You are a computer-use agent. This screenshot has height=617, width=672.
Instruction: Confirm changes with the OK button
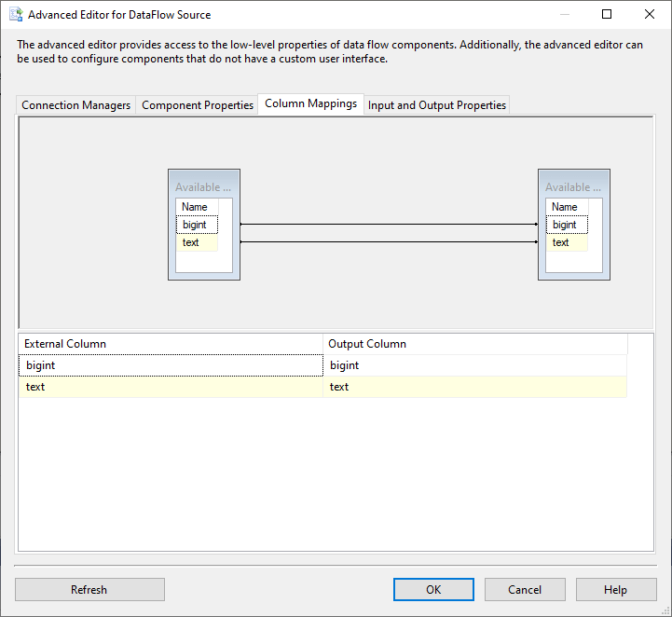(433, 589)
